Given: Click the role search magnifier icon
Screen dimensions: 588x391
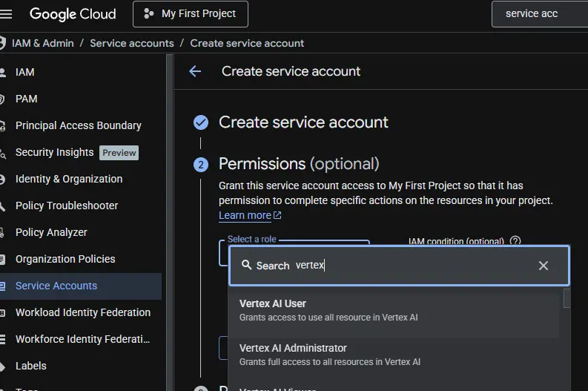Looking at the screenshot, I should pyautogui.click(x=246, y=265).
